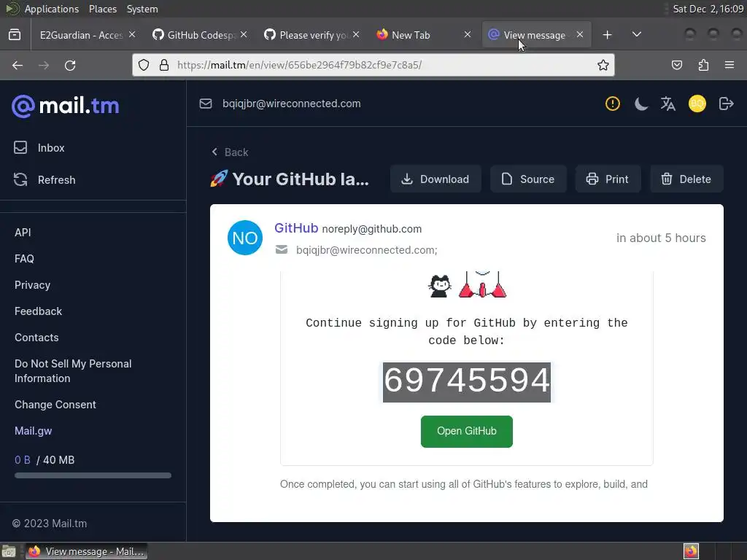Print the message
The height and width of the screenshot is (560, 747).
(x=608, y=179)
